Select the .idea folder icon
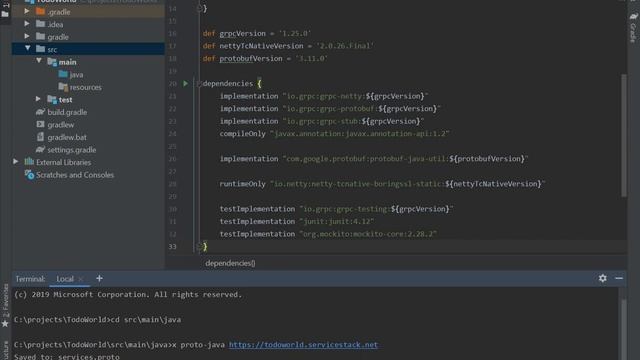 40,24
